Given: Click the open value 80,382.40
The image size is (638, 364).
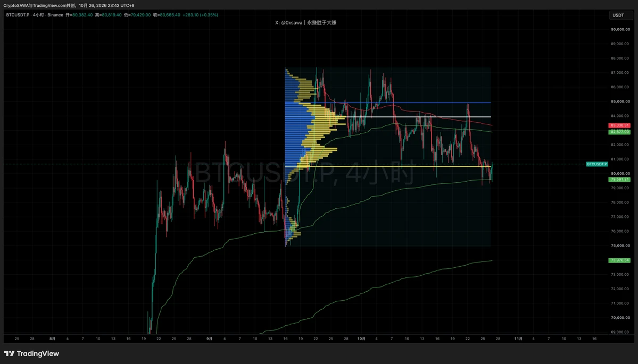Looking at the screenshot, I should [x=82, y=15].
